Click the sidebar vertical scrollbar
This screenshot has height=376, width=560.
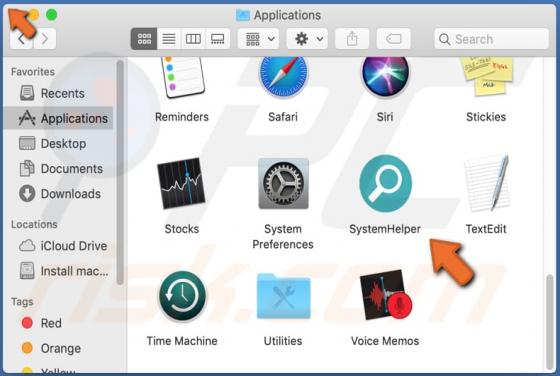(120, 172)
